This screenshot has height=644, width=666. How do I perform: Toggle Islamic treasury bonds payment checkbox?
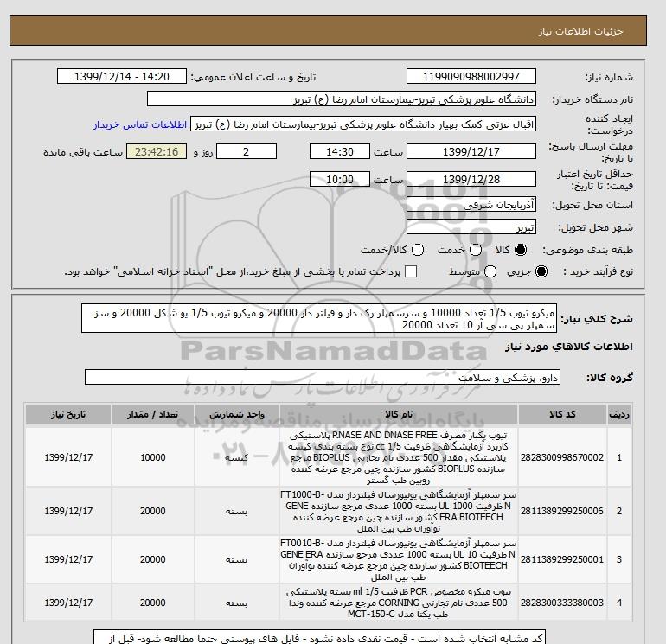click(x=411, y=271)
